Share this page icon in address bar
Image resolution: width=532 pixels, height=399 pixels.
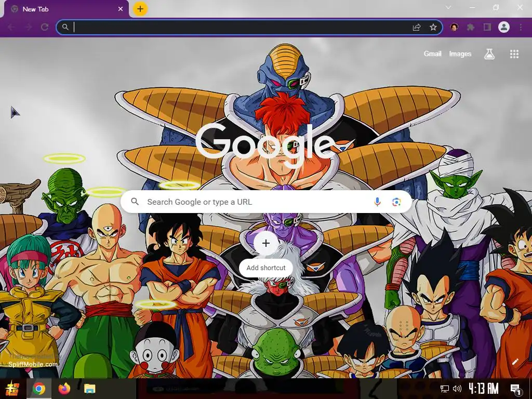[x=417, y=27]
